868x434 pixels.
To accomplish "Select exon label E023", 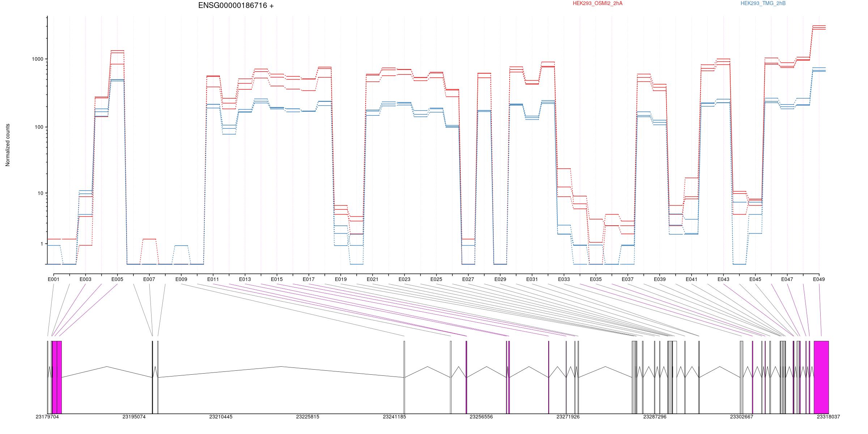I will click(x=404, y=279).
